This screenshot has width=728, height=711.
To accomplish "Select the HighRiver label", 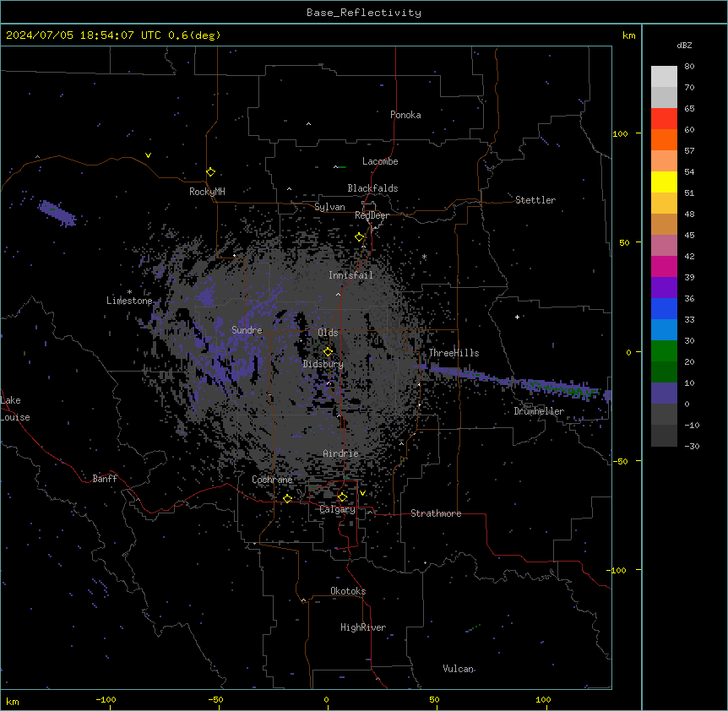I will 362,627.
